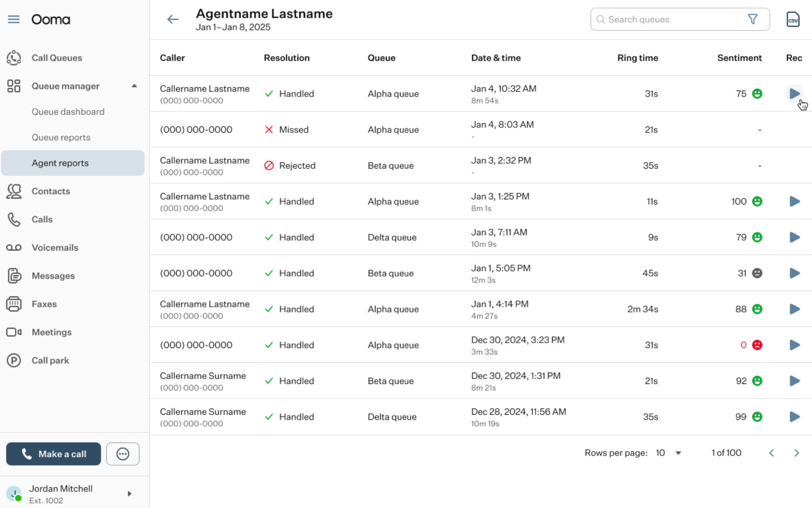Open the Rows per page dropdown

(669, 453)
